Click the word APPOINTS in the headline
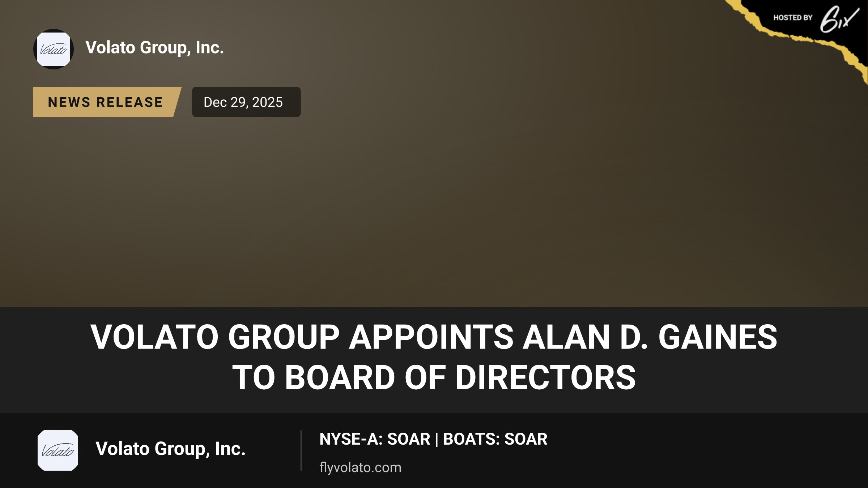Viewport: 868px width, 488px height. tap(431, 337)
